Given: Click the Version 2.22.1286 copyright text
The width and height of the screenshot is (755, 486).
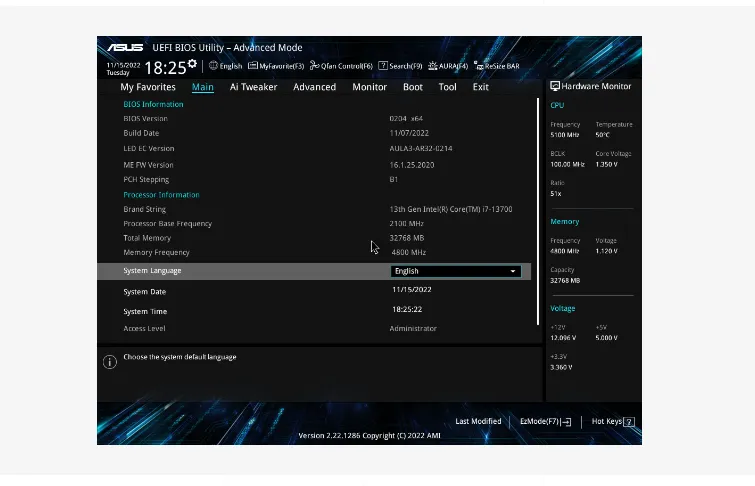Looking at the screenshot, I should click(369, 435).
